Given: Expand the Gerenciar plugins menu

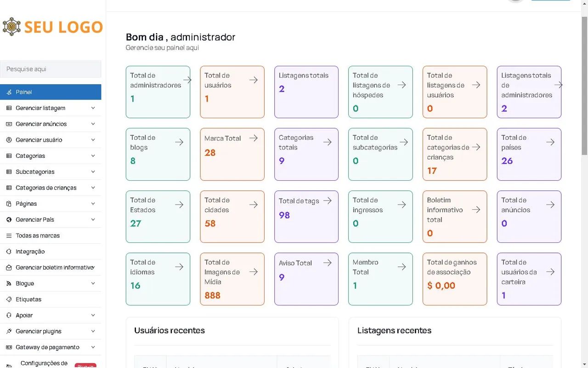Looking at the screenshot, I should pos(51,331).
